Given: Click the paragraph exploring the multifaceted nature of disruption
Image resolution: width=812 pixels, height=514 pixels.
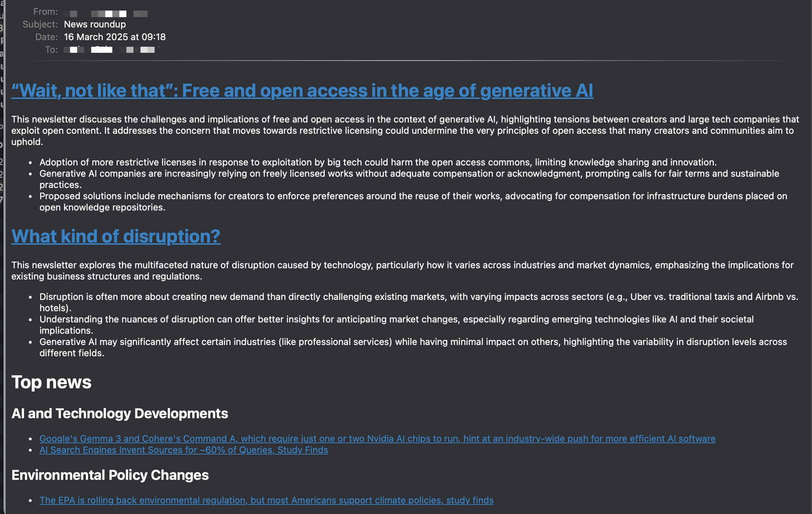Looking at the screenshot, I should tap(402, 271).
